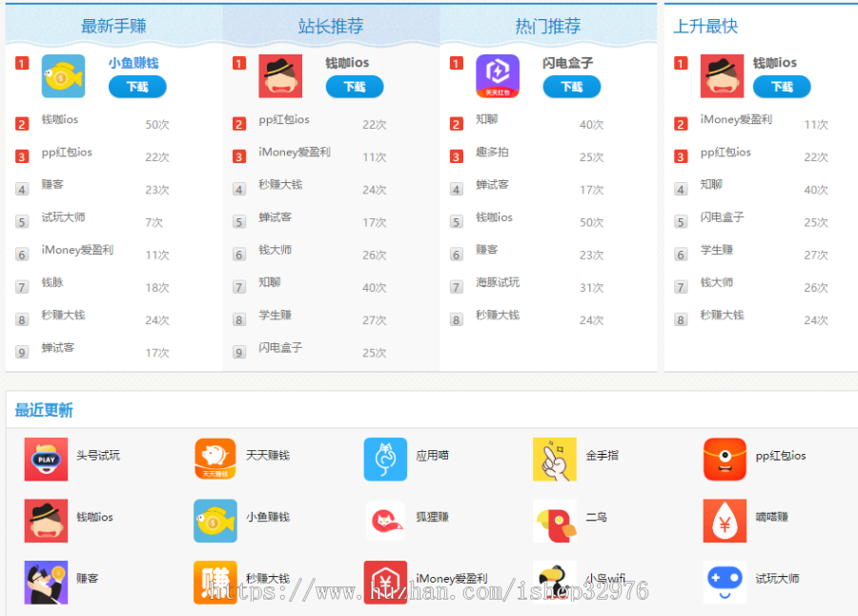Click the 金手指 pointing finger icon

tap(555, 457)
